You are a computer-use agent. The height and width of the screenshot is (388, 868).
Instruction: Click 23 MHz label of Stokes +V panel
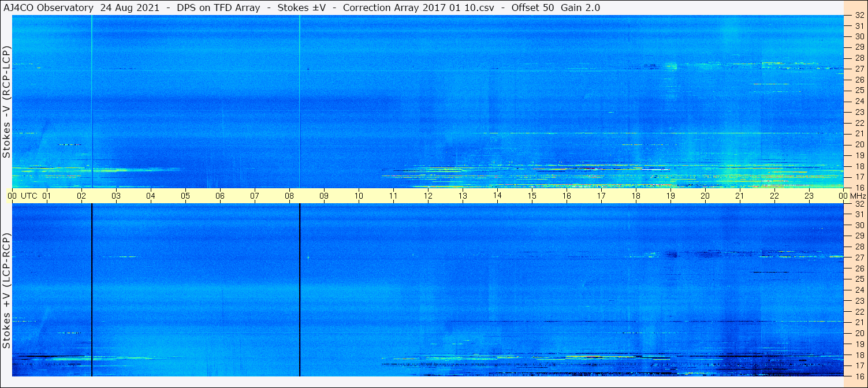(859, 301)
